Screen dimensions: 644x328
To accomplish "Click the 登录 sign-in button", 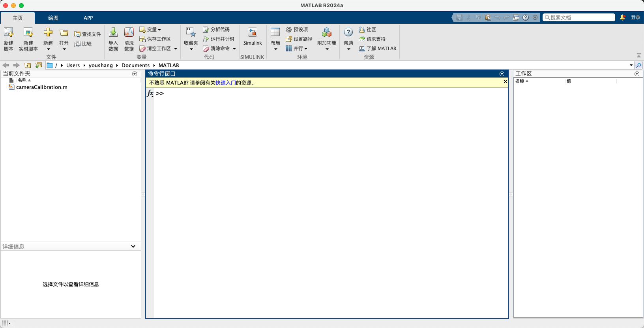I will pyautogui.click(x=636, y=17).
